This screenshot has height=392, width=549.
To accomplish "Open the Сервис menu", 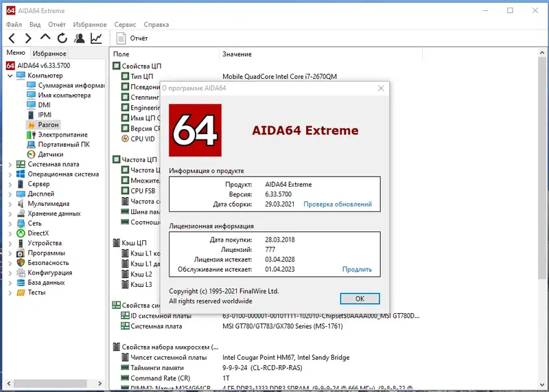I will pos(125,25).
